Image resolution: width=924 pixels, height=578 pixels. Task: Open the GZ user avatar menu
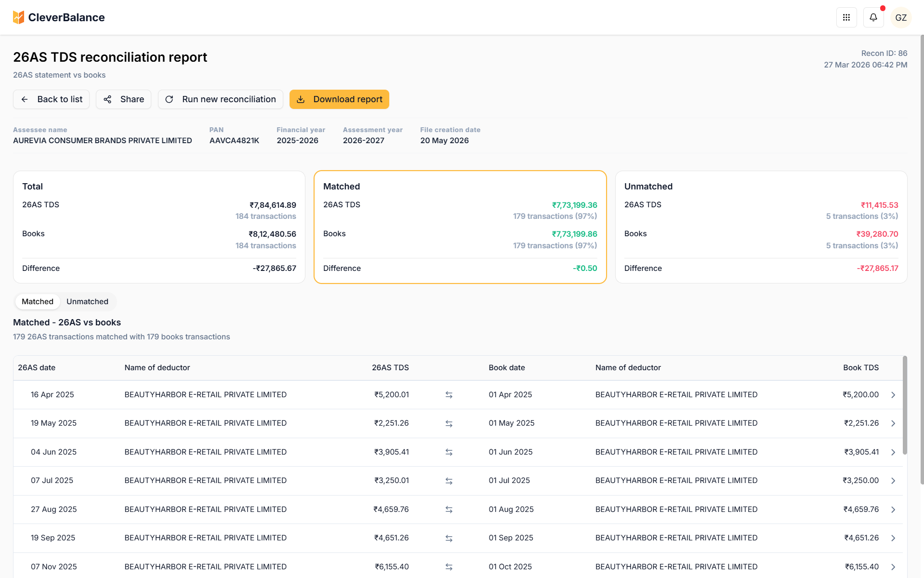[900, 18]
